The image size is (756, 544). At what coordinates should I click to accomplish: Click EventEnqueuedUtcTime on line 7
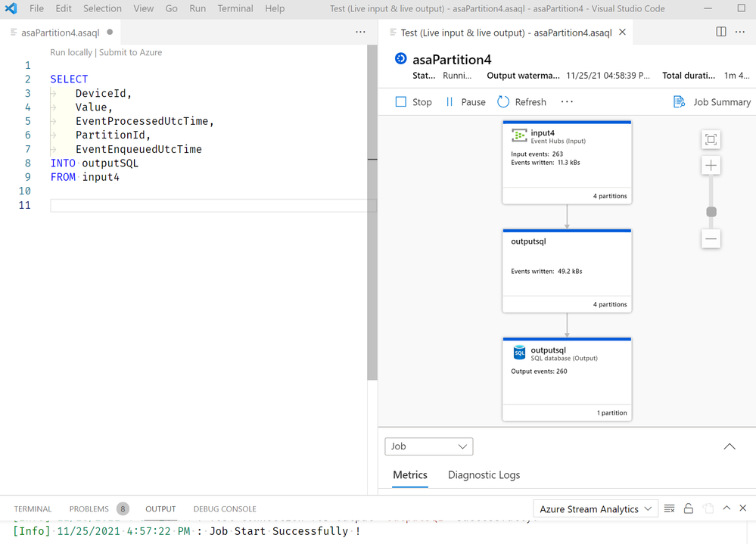click(x=138, y=149)
